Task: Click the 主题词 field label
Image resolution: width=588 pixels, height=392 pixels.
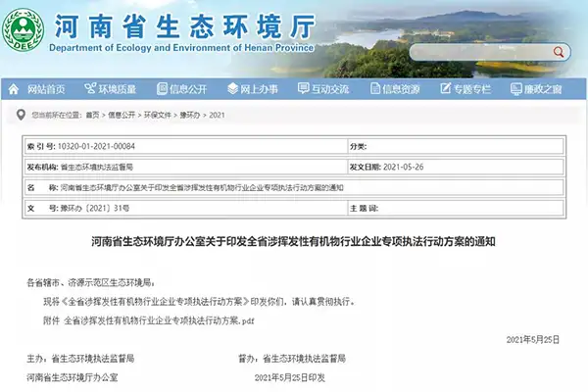Action: (x=364, y=208)
